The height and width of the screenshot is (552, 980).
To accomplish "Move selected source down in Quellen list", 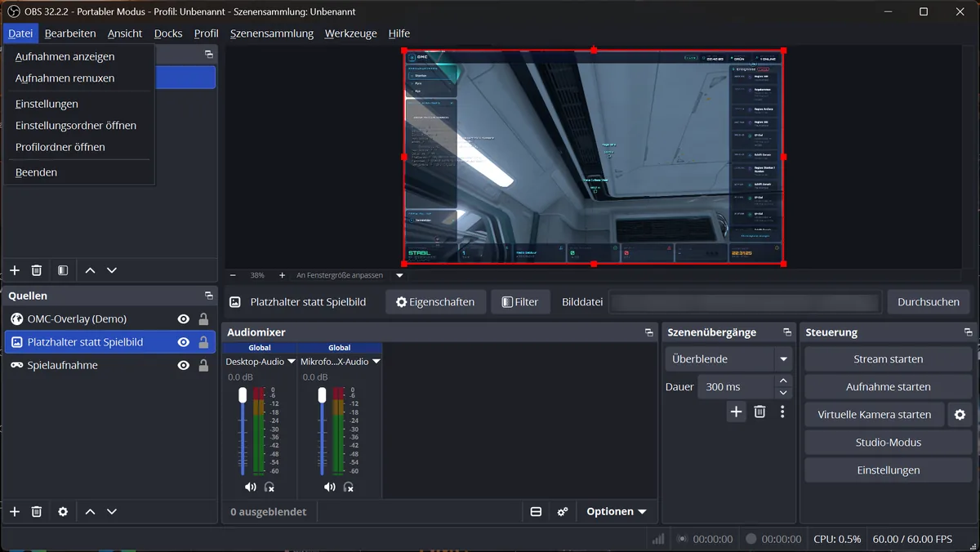I will (112, 511).
